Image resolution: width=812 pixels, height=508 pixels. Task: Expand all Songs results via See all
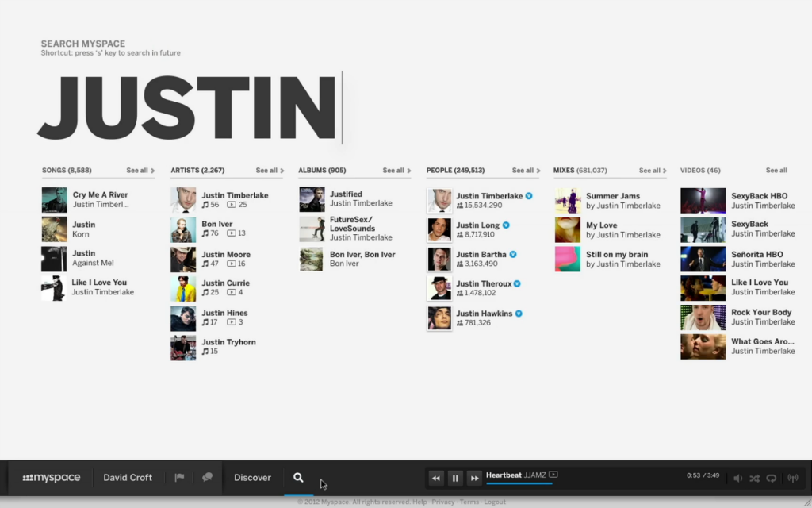(x=140, y=170)
